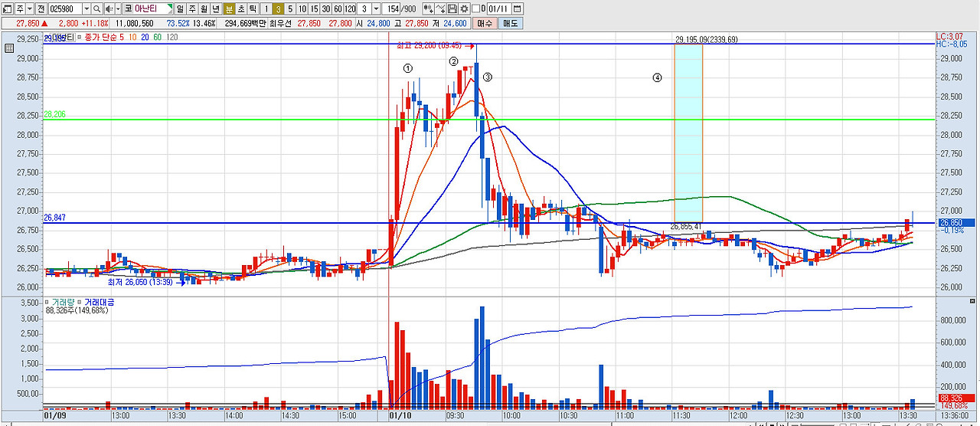Choose the 5 minute interval button

coord(290,9)
